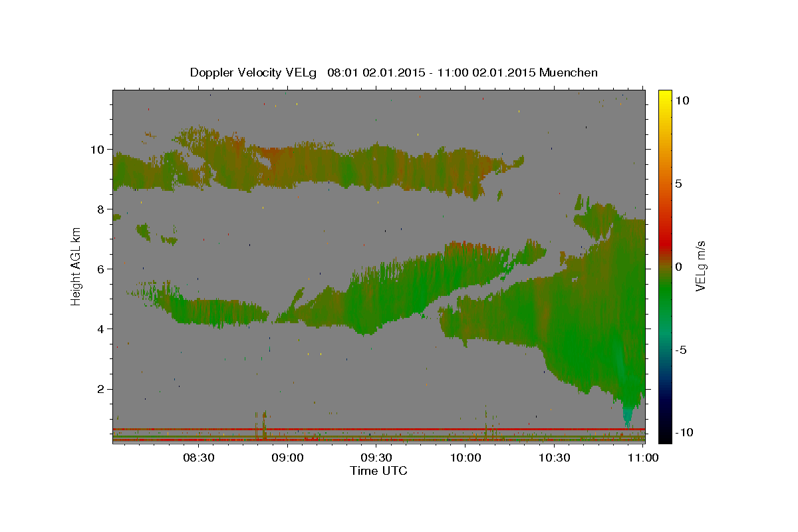Click the colorbar value 5 label
The image size is (798, 532).
point(678,184)
